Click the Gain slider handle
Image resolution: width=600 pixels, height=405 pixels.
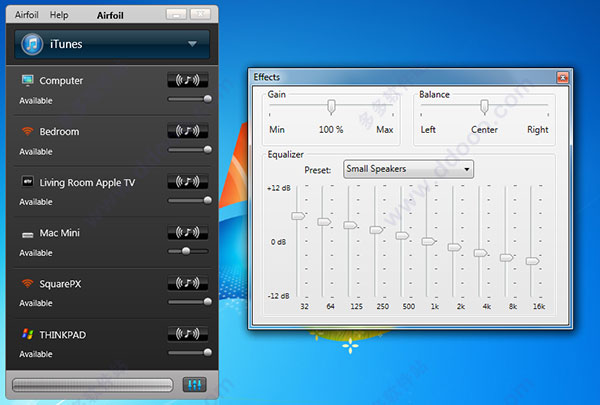pyautogui.click(x=331, y=107)
